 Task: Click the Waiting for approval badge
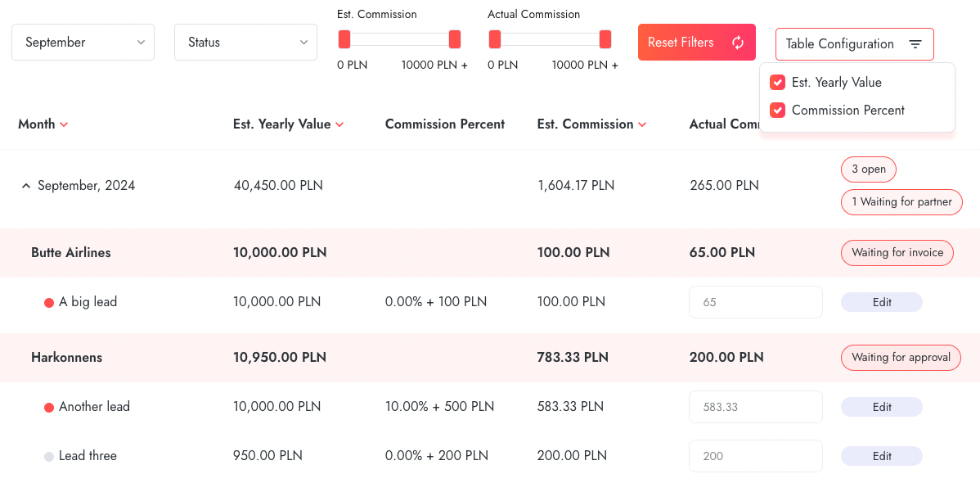pyautogui.click(x=901, y=358)
